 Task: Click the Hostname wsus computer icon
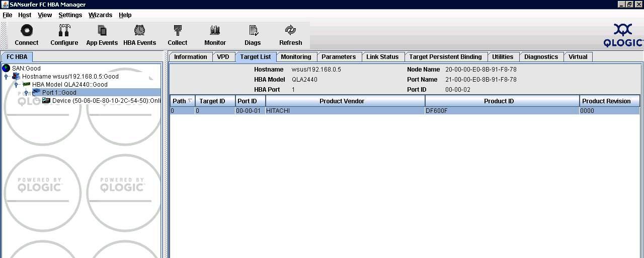click(x=16, y=76)
